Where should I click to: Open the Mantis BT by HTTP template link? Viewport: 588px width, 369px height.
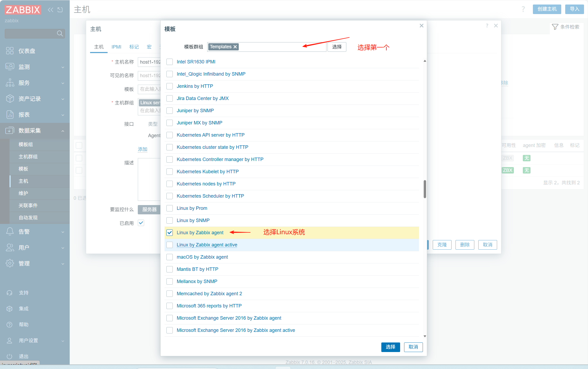197,269
